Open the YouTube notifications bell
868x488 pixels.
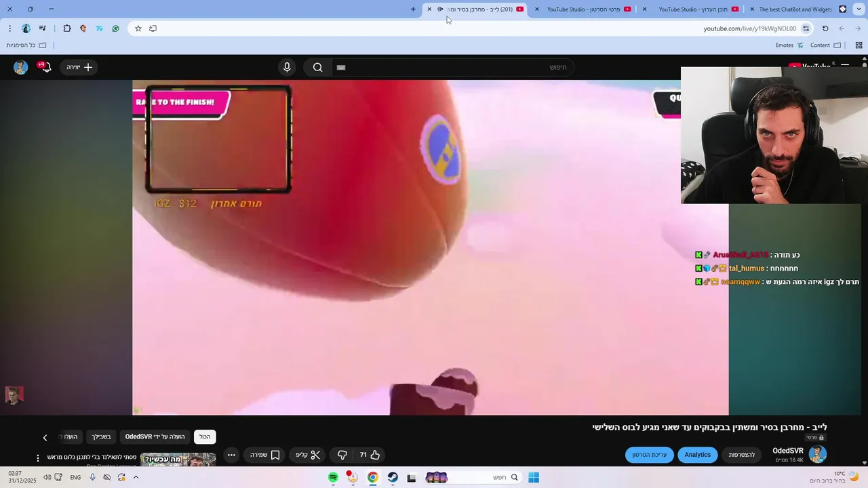tap(45, 67)
